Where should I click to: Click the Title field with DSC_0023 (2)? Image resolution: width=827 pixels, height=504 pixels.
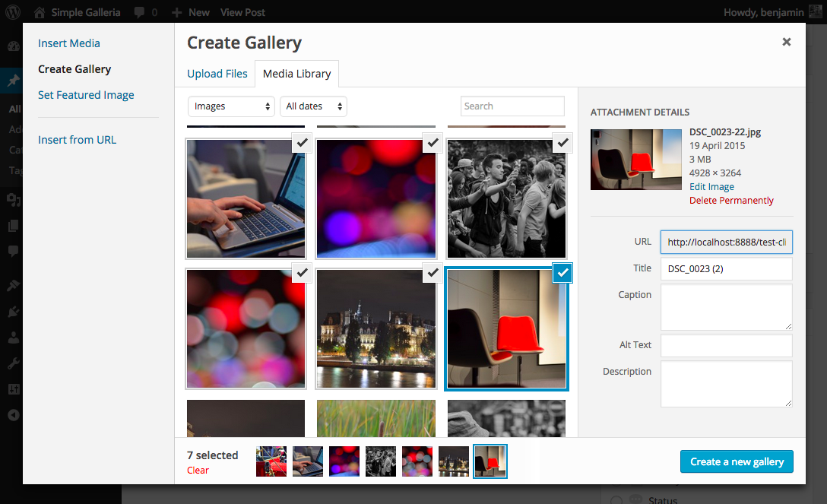coord(726,269)
